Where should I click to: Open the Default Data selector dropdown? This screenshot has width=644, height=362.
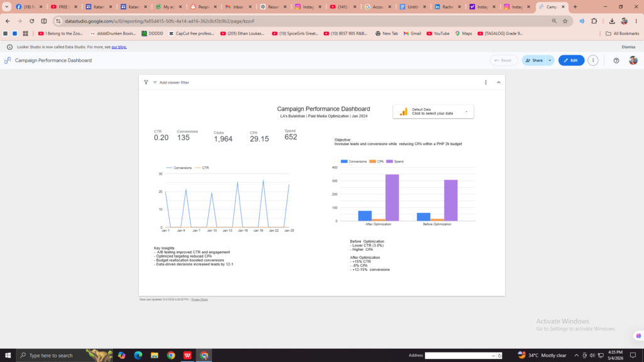coord(433,112)
